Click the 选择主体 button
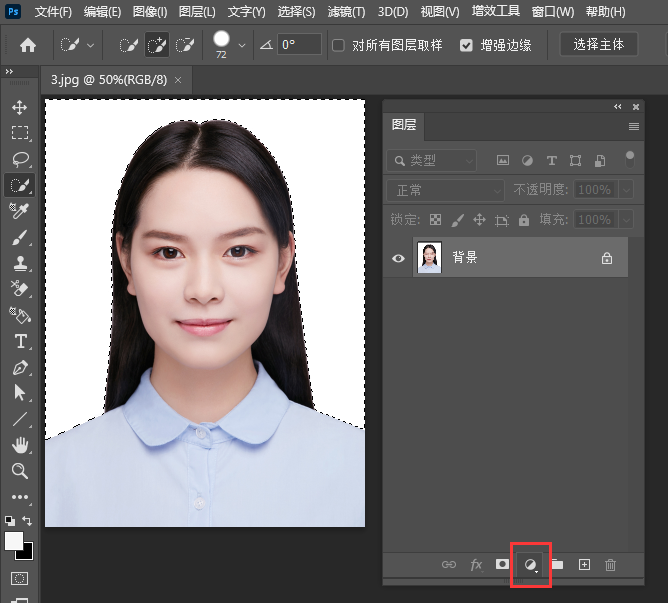This screenshot has height=603, width=668. [599, 45]
